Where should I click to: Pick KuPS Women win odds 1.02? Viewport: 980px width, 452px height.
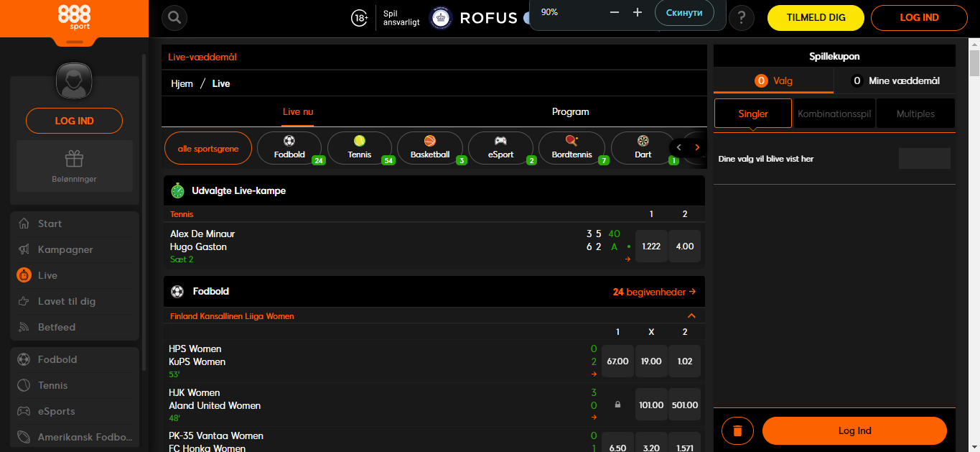tap(685, 361)
